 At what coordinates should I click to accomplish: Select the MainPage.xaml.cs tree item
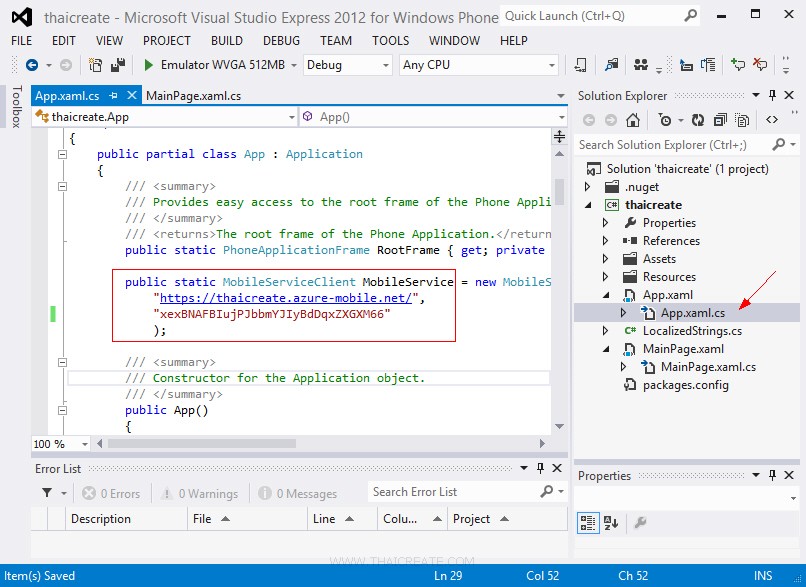click(708, 367)
